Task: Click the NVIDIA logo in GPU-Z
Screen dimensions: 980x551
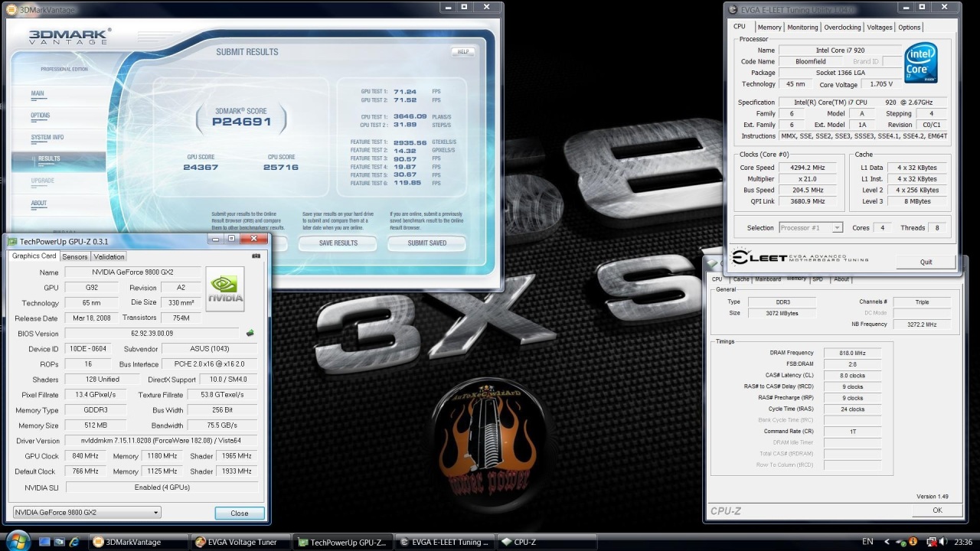Action: coord(225,289)
